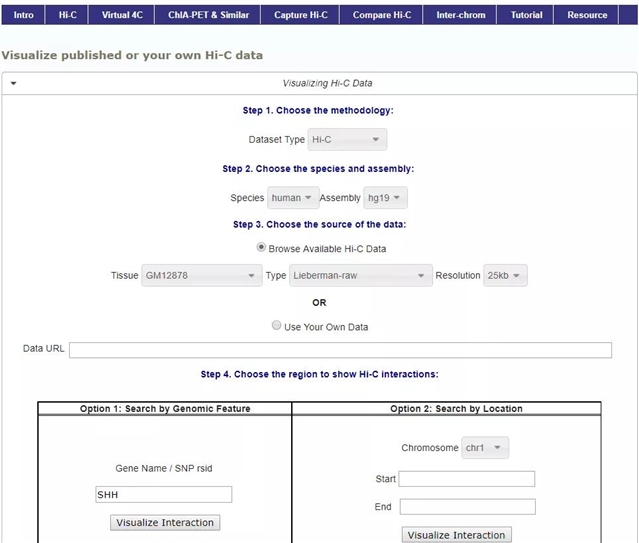The width and height of the screenshot is (639, 543).
Task: Switch to the Intro tab
Action: [23, 15]
